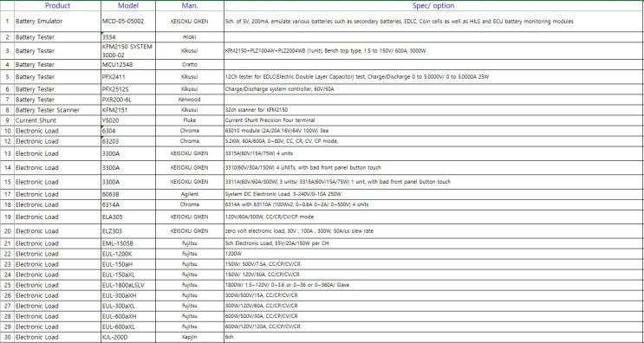Select the 'Spec/ option' column header
Viewport: 644px width, 343px height.
433,6
